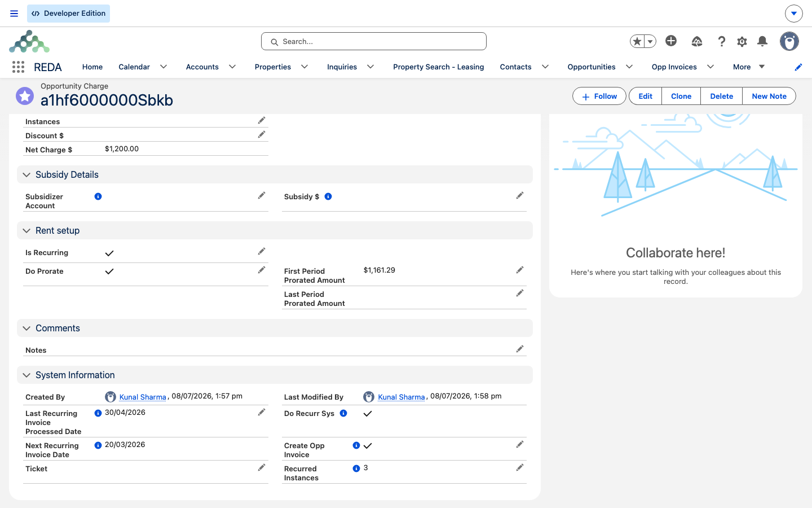812x508 pixels.
Task: Collapse the System Information section
Action: click(27, 375)
